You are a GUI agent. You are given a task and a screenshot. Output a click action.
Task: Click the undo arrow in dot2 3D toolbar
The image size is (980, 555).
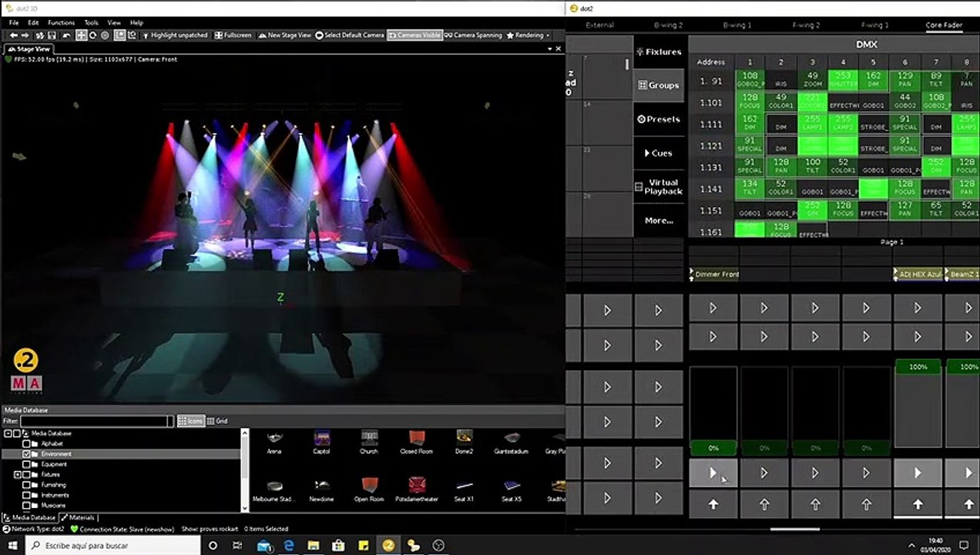click(x=14, y=35)
